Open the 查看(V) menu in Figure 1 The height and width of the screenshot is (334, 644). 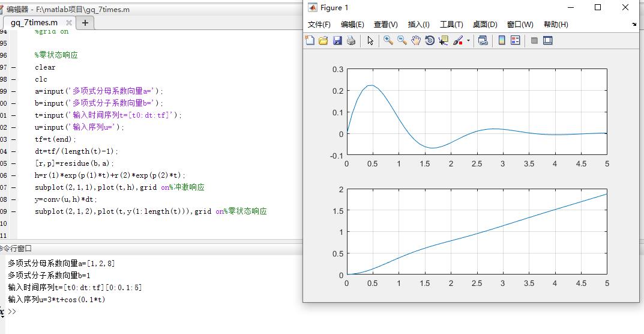(386, 25)
